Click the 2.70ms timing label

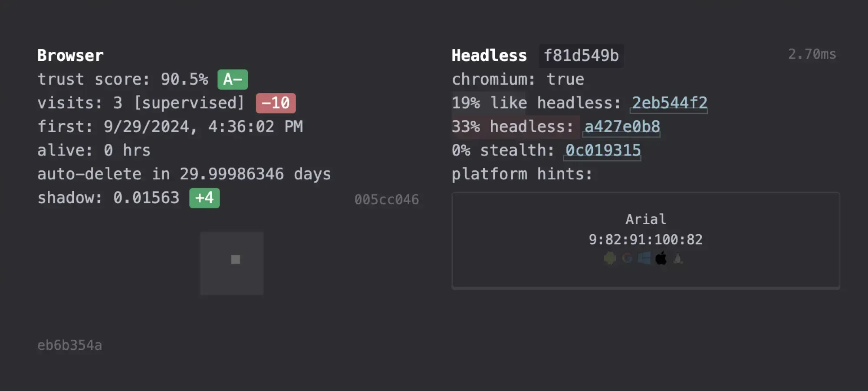[x=812, y=54]
